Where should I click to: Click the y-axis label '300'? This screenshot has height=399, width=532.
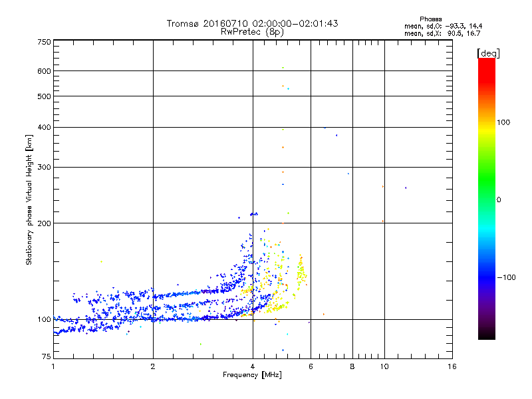[44, 168]
